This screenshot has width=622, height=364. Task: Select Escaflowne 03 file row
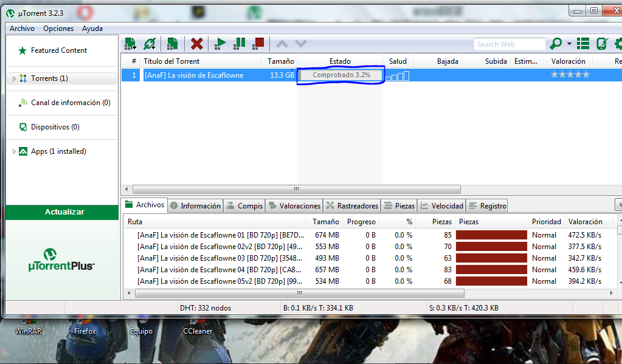click(x=369, y=258)
